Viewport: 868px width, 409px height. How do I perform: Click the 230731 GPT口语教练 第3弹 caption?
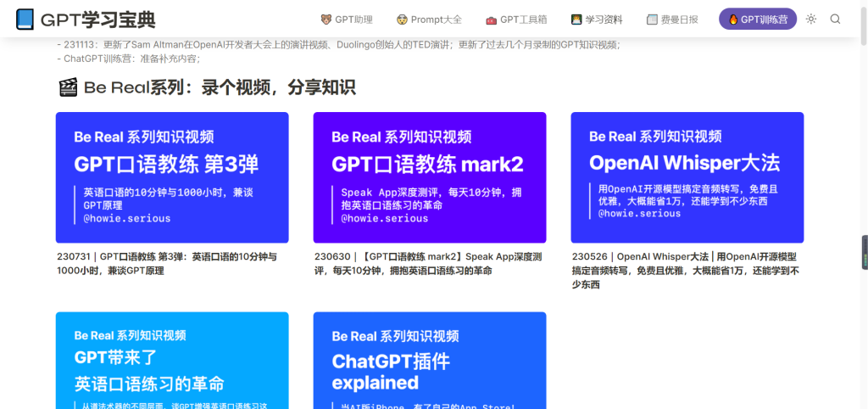(167, 264)
